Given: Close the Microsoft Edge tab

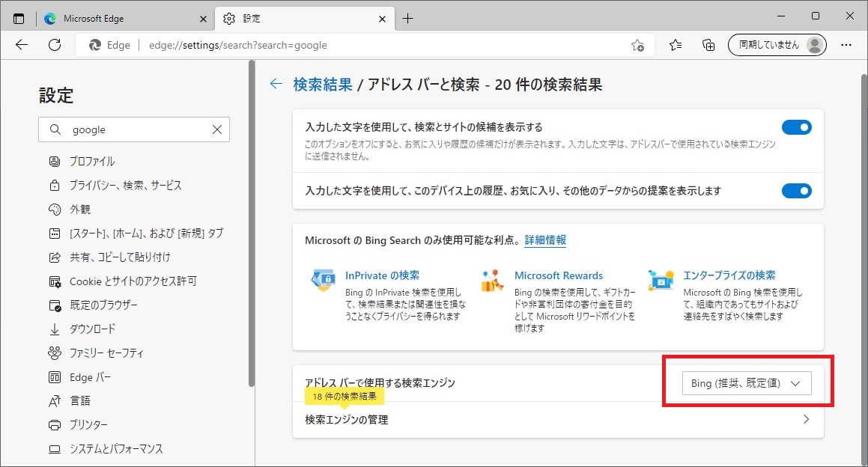Looking at the screenshot, I should pos(203,19).
